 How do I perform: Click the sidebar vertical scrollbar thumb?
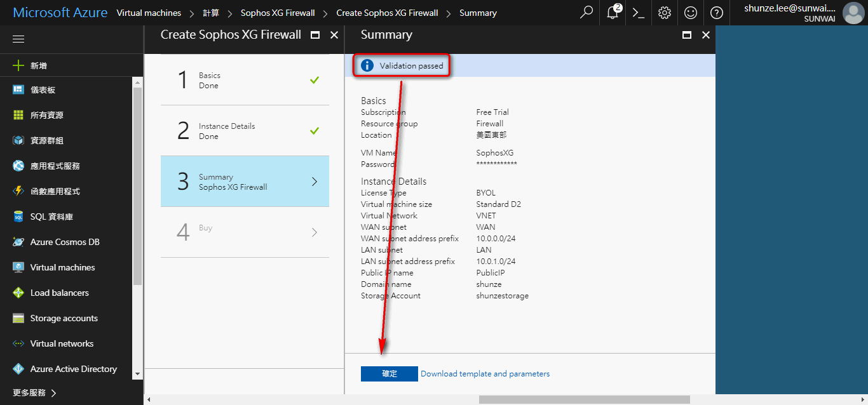coord(137,187)
